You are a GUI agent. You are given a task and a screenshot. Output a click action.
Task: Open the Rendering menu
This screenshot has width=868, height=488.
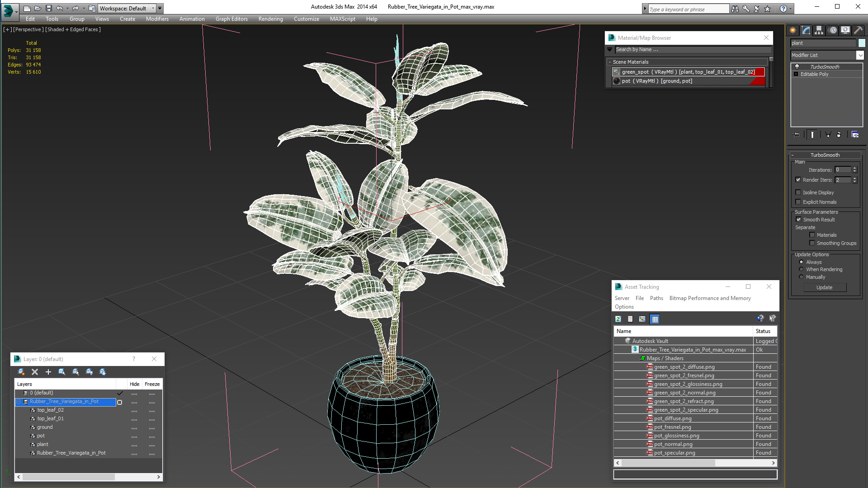(270, 19)
